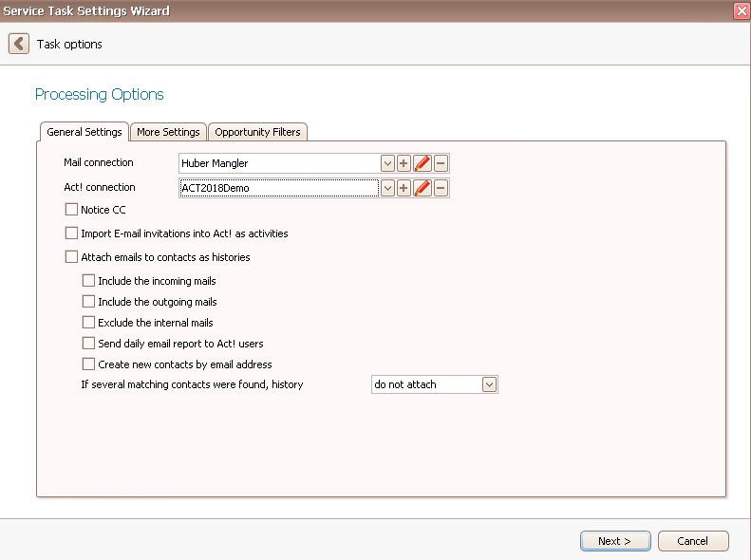The height and width of the screenshot is (560, 751).
Task: Check Import E-mail invitations into Act! as activities
Action: point(71,233)
